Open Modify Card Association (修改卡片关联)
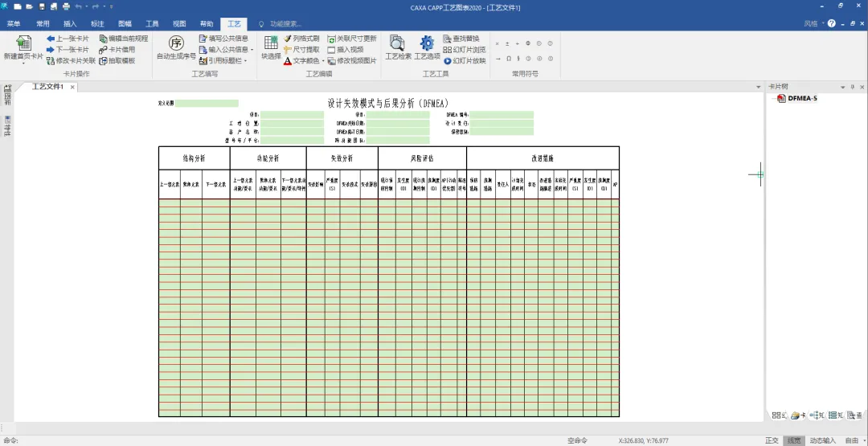This screenshot has height=446, width=868. (71, 61)
